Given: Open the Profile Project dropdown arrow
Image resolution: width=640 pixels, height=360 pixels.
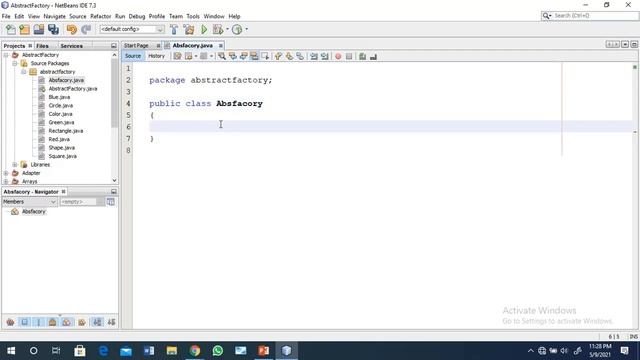Looking at the screenshot, I should point(247,29).
